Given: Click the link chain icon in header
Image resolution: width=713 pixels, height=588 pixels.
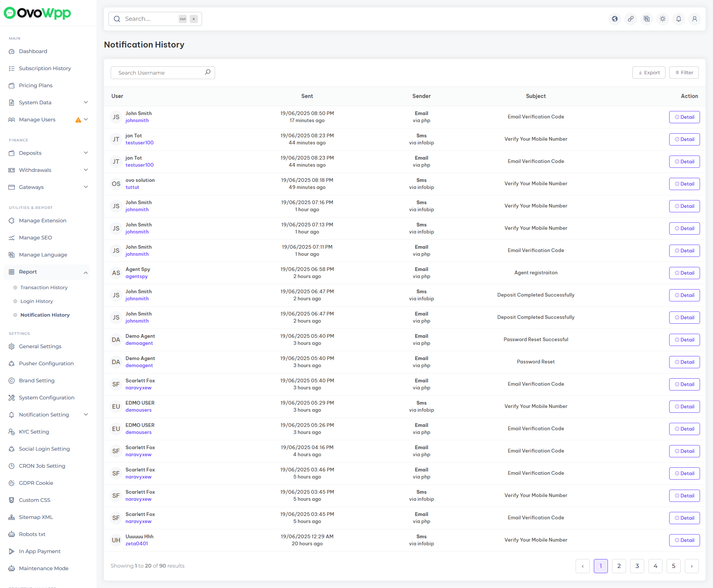Looking at the screenshot, I should click(x=631, y=19).
